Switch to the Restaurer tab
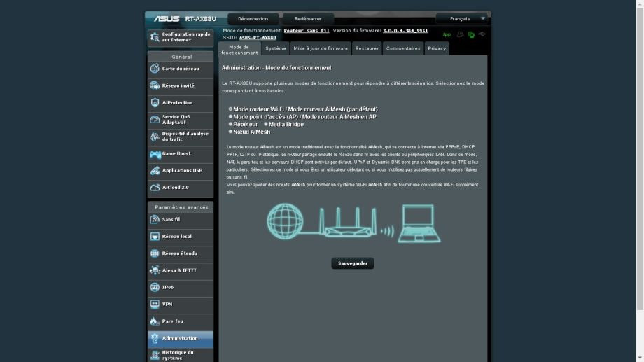 (x=367, y=48)
